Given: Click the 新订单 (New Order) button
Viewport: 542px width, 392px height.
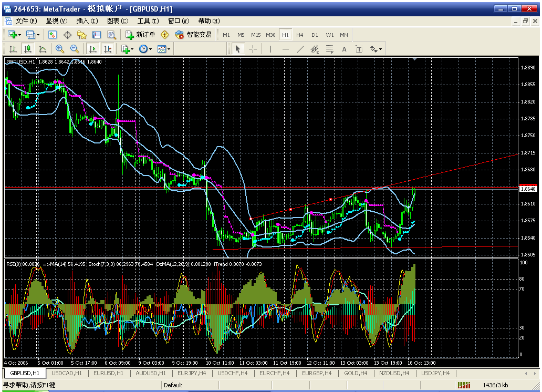Looking at the screenshot, I should pos(140,35).
